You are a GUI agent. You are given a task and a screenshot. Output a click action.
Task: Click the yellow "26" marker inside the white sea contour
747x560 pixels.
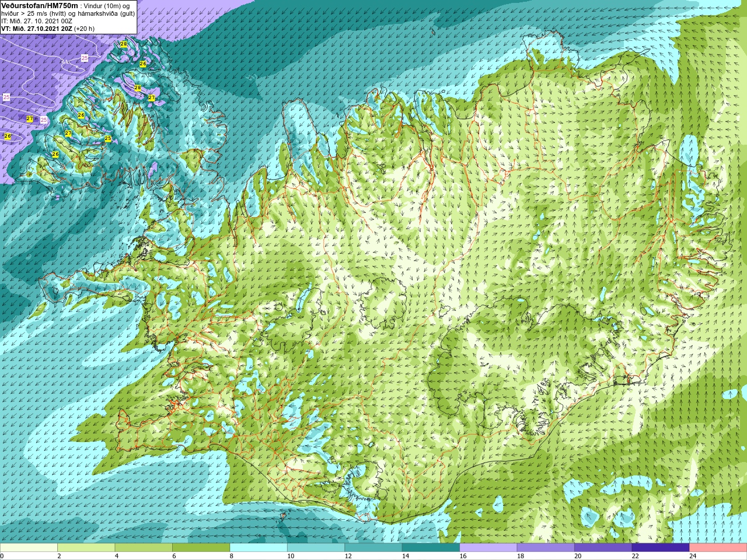tap(8, 136)
